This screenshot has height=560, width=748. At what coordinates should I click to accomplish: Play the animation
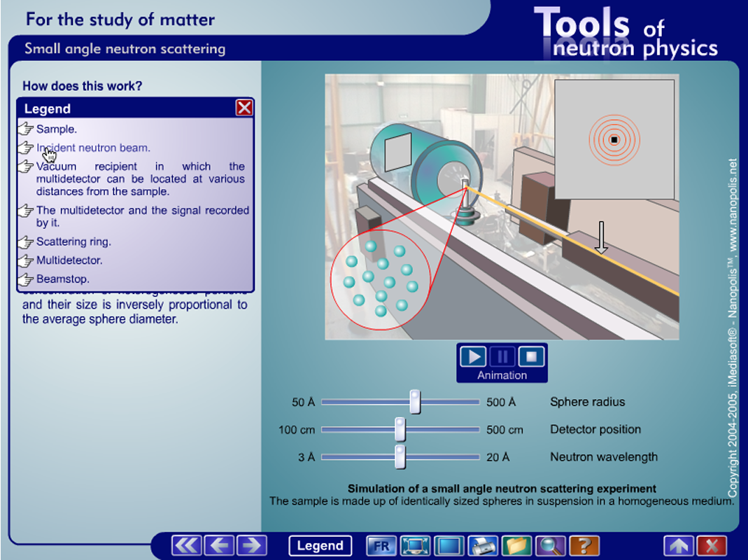point(473,356)
